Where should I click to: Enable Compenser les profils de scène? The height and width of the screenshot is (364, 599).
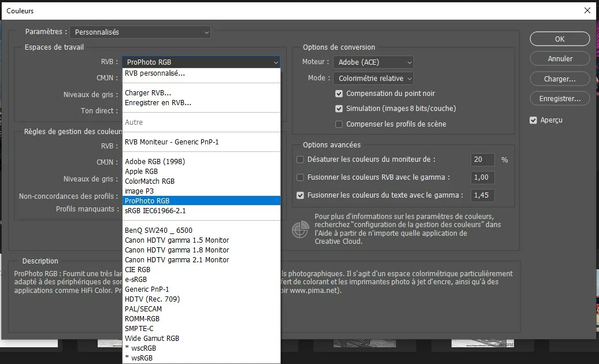click(339, 124)
